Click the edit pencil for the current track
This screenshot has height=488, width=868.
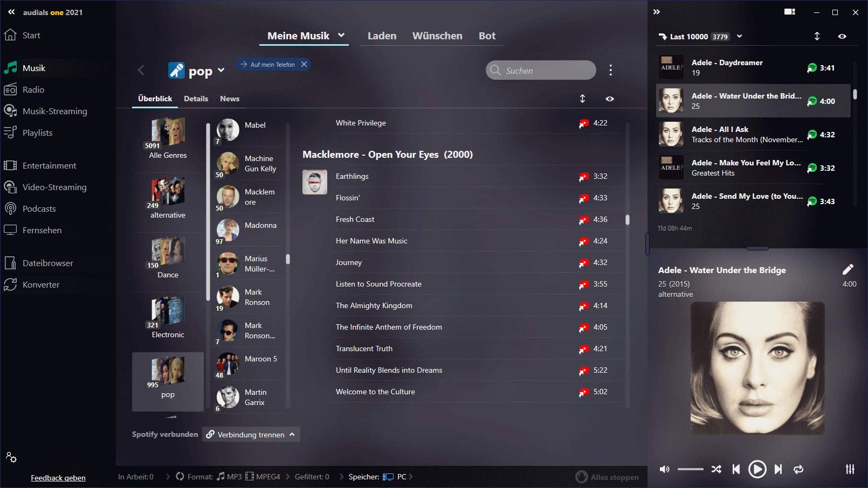[x=848, y=269]
